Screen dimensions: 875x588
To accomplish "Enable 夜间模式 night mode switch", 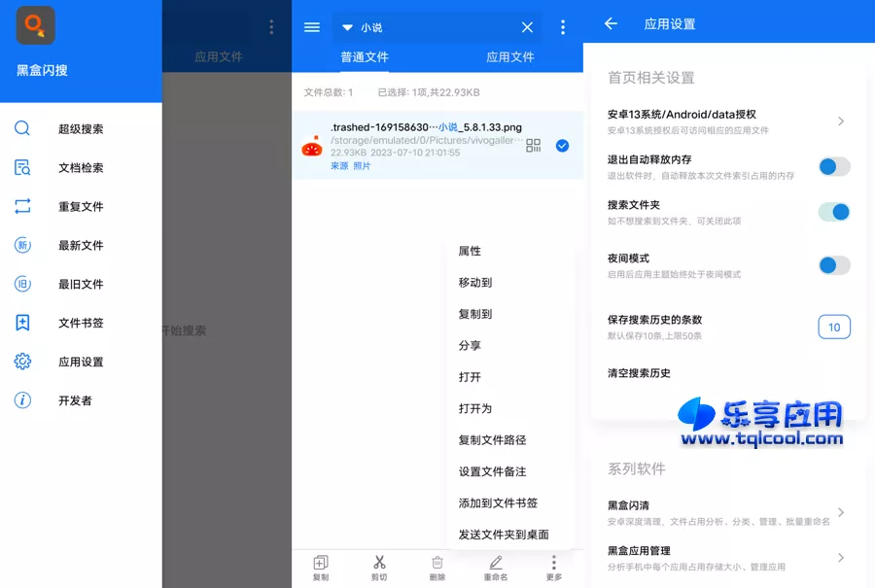I will click(833, 265).
